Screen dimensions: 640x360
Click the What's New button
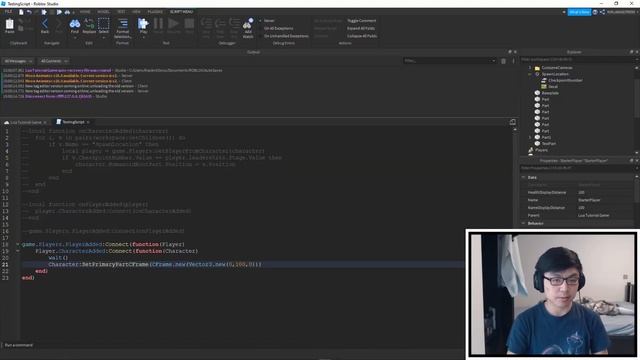pos(579,12)
